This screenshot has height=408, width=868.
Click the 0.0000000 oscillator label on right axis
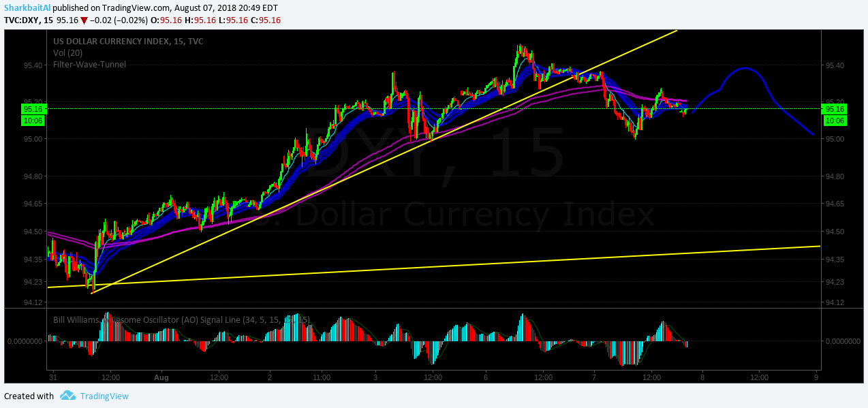pos(841,341)
